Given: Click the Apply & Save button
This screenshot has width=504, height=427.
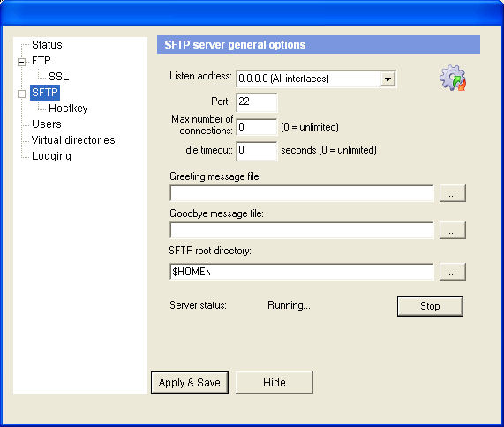Looking at the screenshot, I should click(190, 383).
